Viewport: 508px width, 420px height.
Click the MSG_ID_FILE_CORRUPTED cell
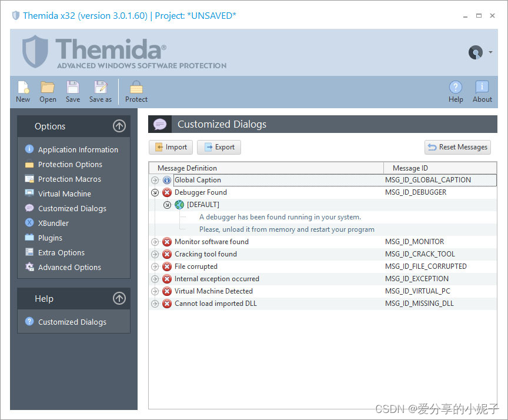point(426,266)
